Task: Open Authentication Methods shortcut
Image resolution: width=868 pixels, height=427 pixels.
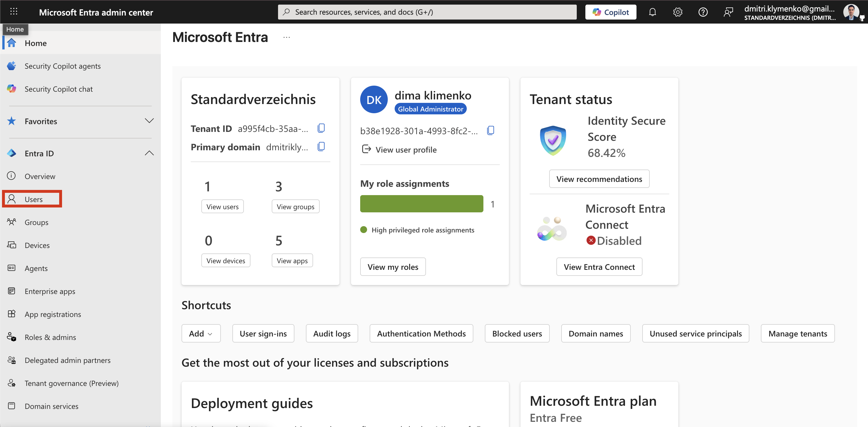Action: [421, 334]
